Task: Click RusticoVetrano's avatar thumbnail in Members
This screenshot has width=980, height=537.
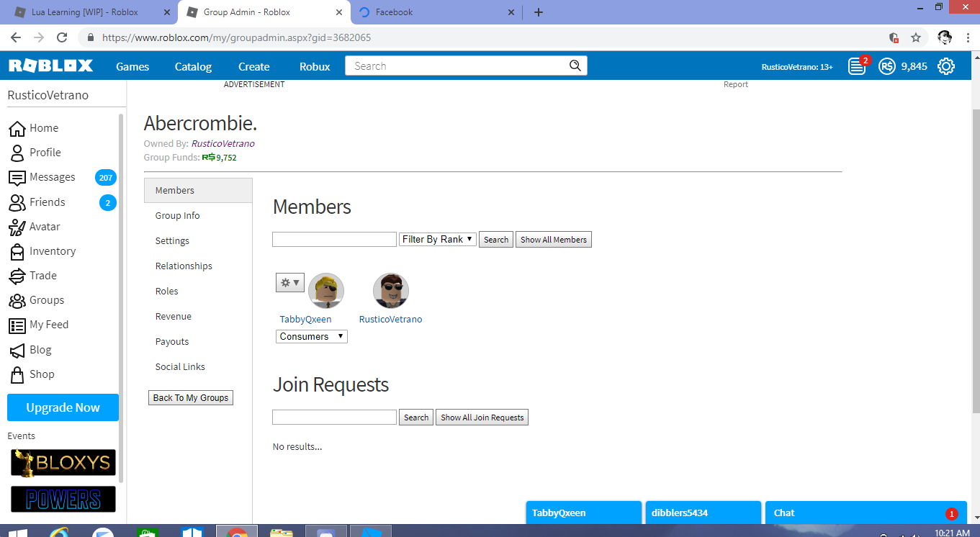Action: click(x=391, y=291)
